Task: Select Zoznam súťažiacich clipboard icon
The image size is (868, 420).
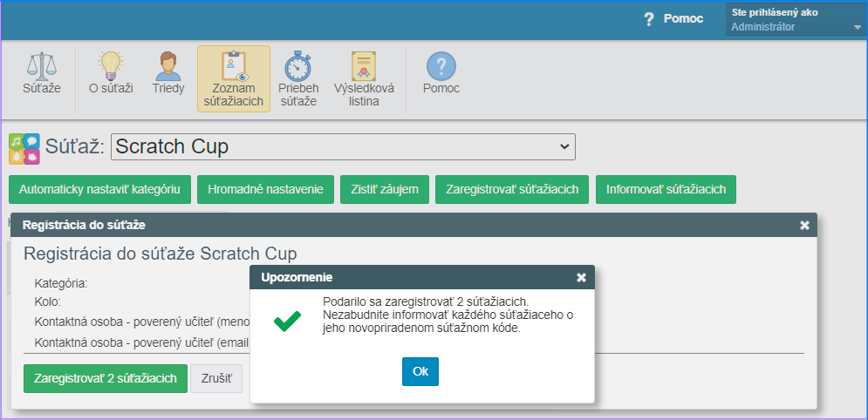Action: pos(234,66)
